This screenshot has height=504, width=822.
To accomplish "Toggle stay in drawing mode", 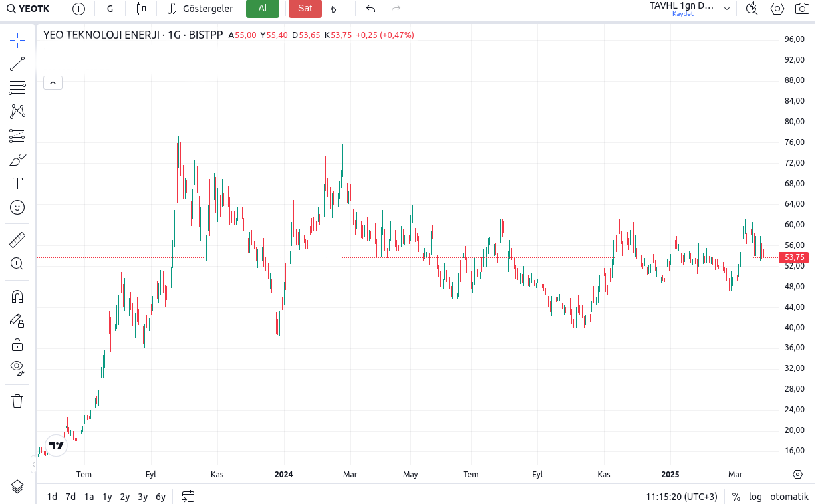I will [17, 320].
